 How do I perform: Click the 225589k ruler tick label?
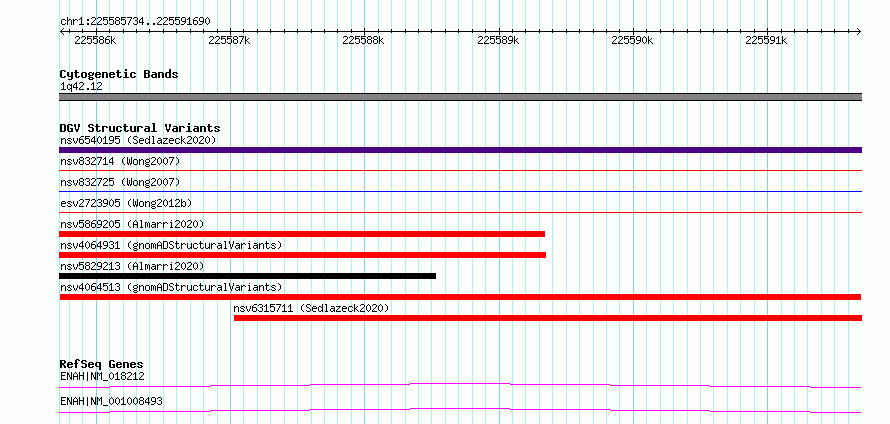pos(498,40)
